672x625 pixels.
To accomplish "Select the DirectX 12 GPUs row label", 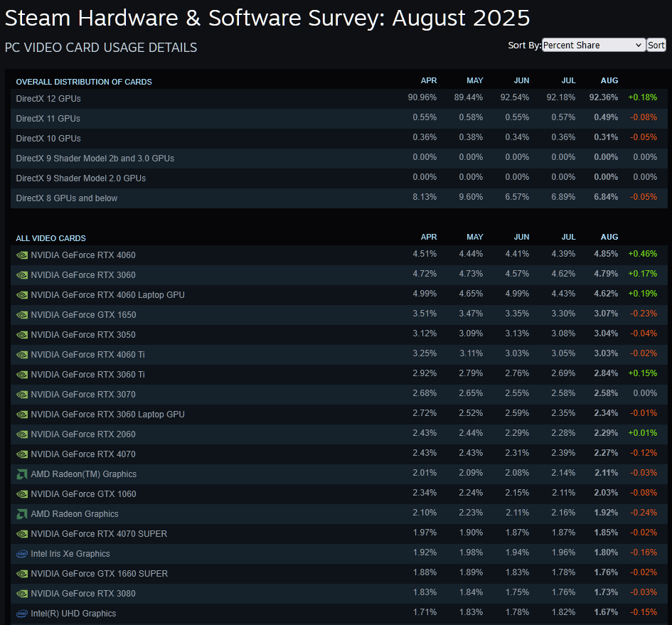I will pos(48,99).
